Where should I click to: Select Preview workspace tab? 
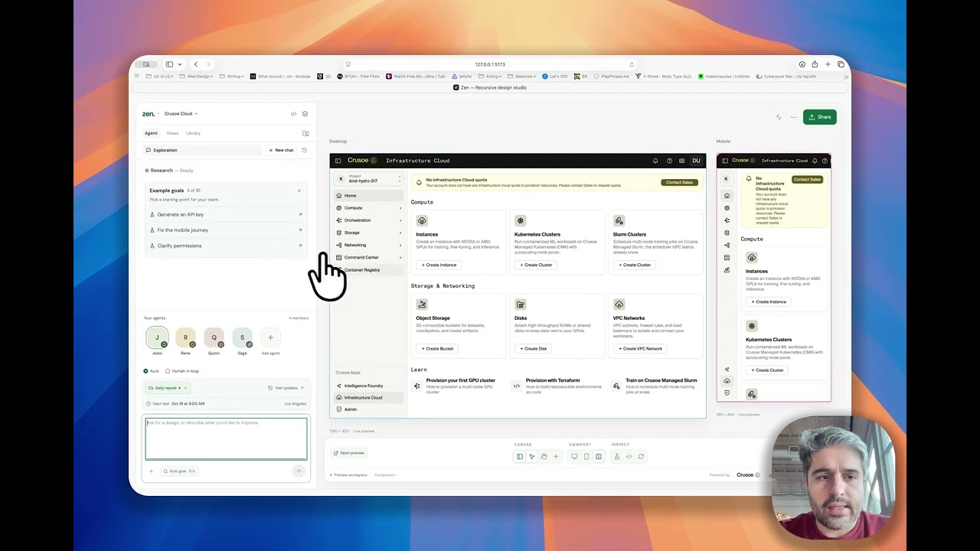click(348, 475)
